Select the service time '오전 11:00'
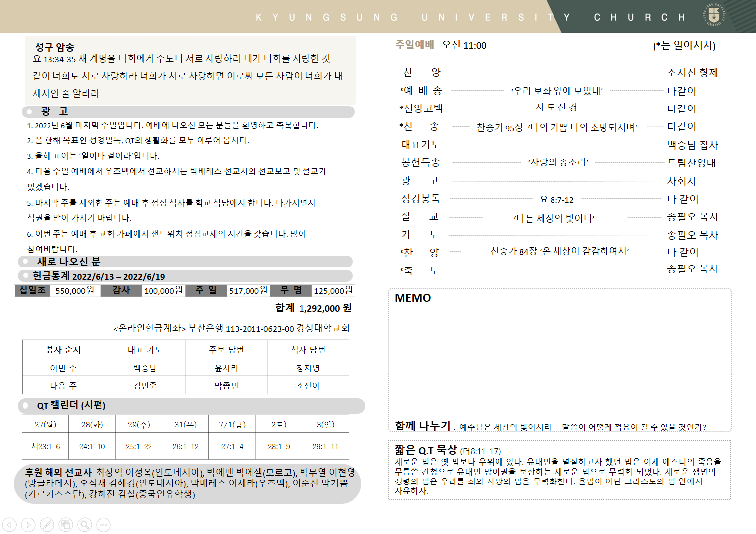 click(x=464, y=45)
